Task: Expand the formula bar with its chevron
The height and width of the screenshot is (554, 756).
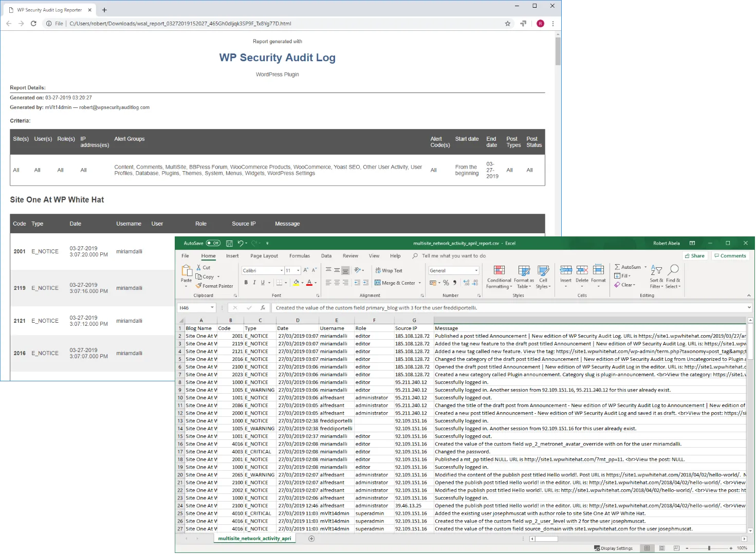Action: pyautogui.click(x=749, y=307)
